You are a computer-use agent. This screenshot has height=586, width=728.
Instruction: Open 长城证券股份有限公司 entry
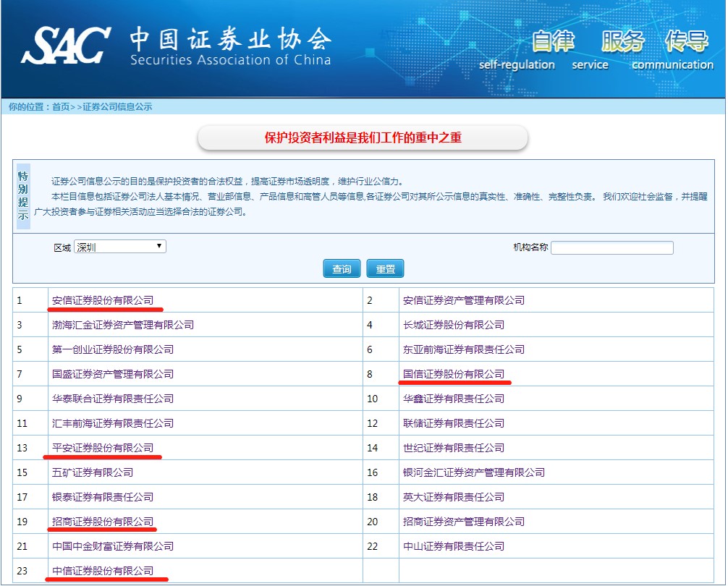453,325
